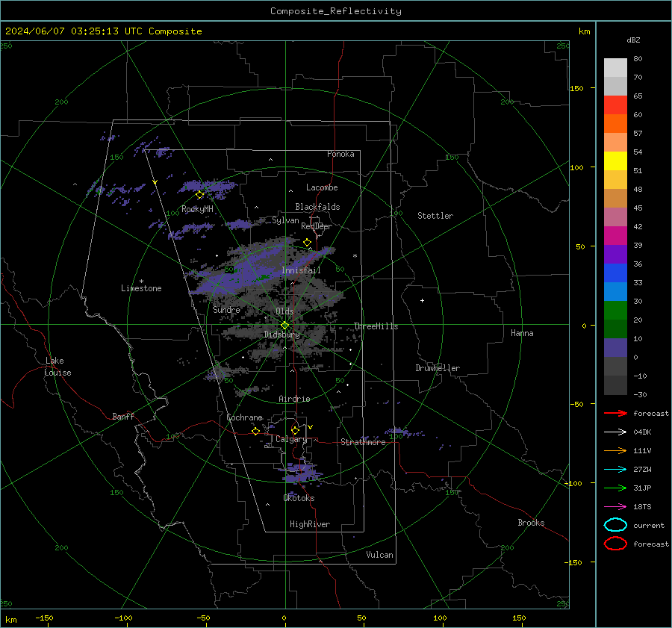Select the slate purple 0–10 dBZ swatch
This screenshot has width=672, height=628.
click(615, 348)
